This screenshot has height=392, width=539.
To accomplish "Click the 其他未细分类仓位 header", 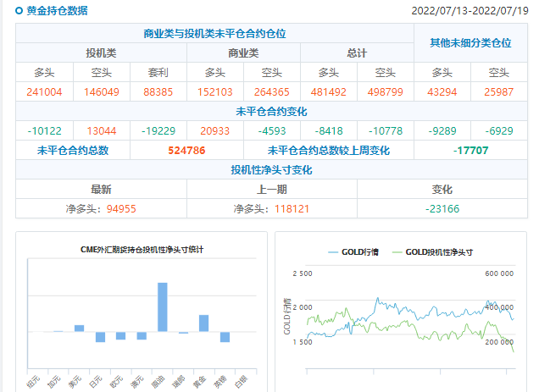I will [x=470, y=42].
